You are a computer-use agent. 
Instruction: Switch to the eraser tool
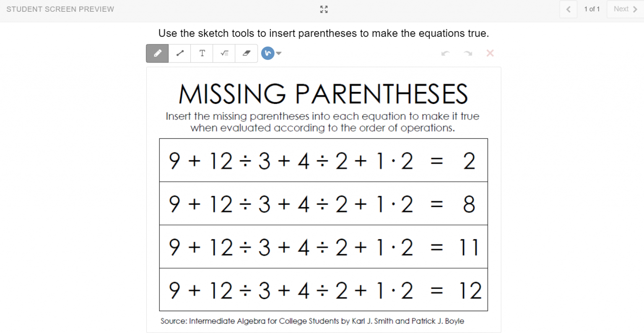pos(246,53)
